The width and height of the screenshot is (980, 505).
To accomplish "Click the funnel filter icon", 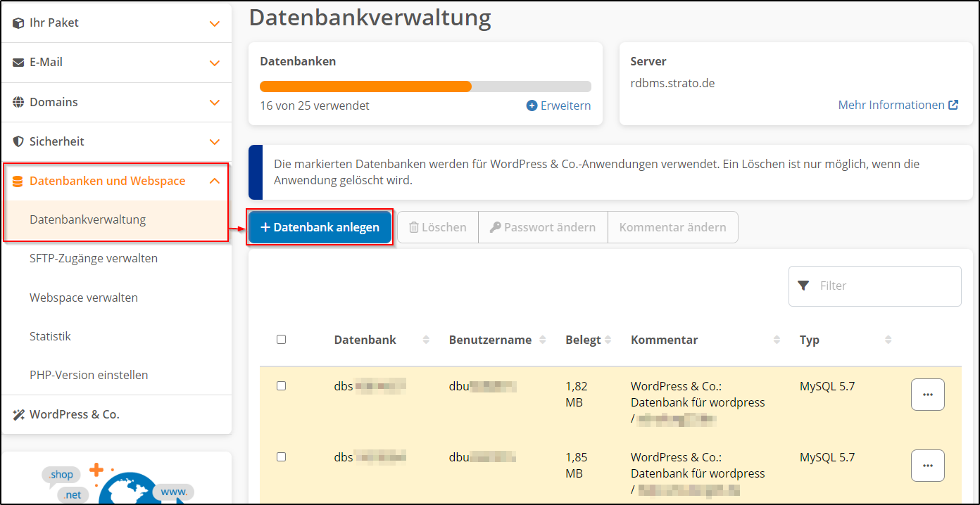I will (803, 286).
